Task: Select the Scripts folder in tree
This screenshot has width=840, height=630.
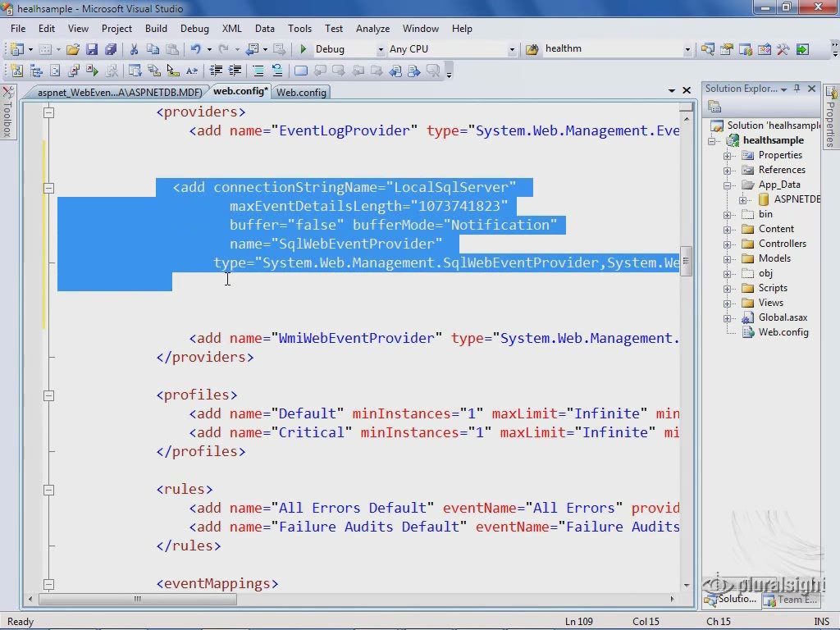Action: [x=773, y=288]
